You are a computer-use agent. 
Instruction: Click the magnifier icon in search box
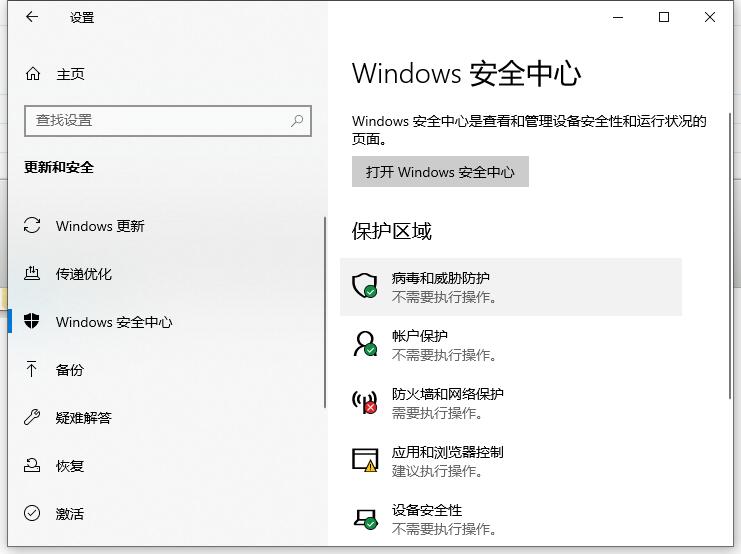point(297,121)
